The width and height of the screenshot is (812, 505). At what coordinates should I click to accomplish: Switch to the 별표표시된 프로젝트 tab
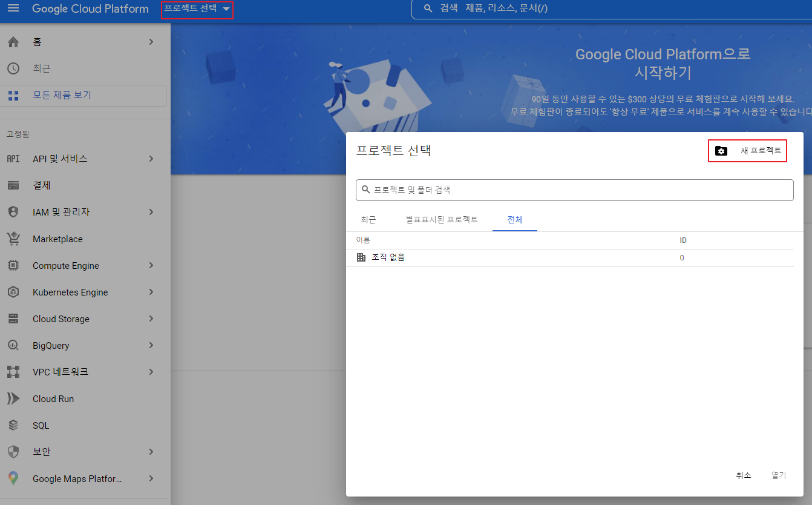coord(442,220)
